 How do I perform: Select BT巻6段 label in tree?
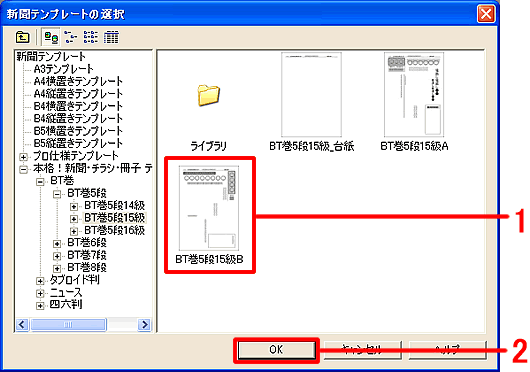click(87, 243)
